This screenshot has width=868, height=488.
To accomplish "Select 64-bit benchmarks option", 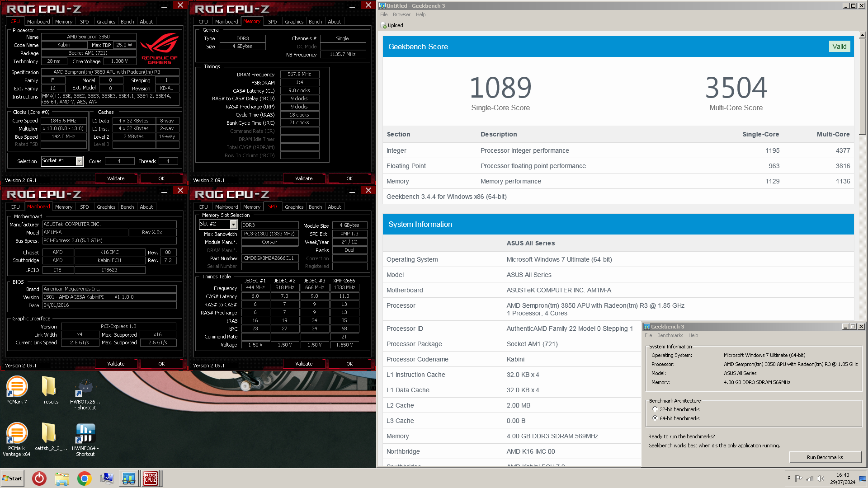I will click(655, 418).
